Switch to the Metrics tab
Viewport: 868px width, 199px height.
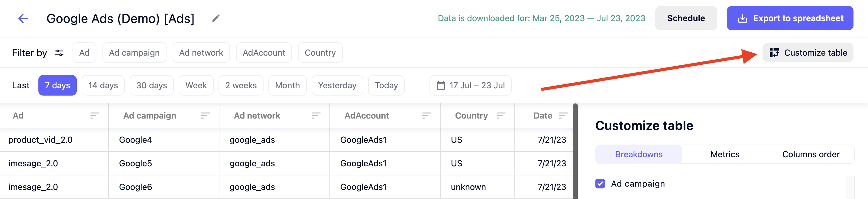pyautogui.click(x=725, y=154)
